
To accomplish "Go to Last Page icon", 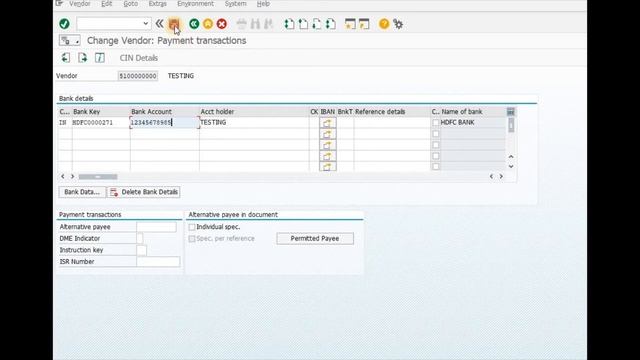I will tap(331, 24).
